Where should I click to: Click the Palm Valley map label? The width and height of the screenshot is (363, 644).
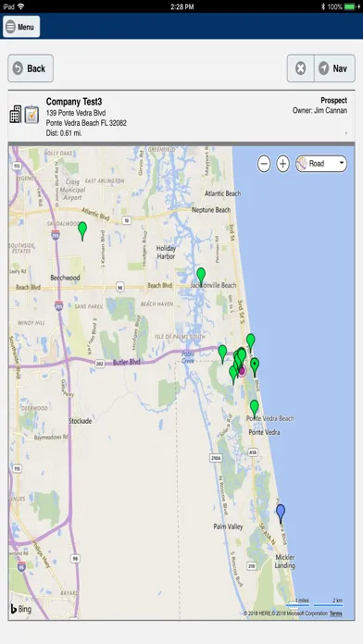[228, 526]
